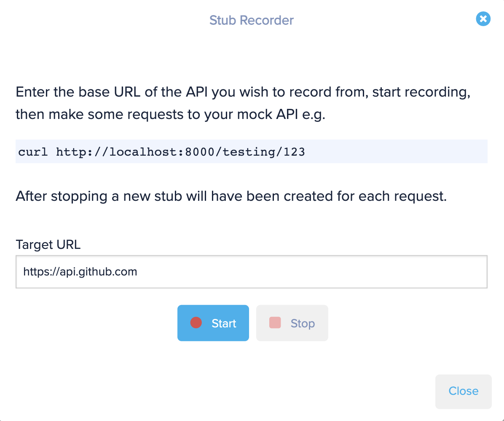Click the https://api.github.com text in the field
The image size is (504, 421).
click(80, 272)
